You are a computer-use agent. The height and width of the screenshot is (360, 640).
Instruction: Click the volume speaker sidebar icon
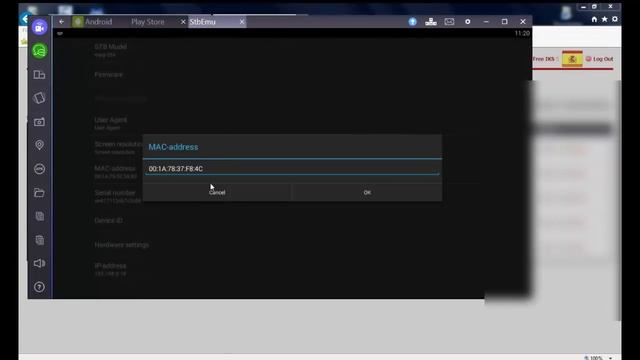pyautogui.click(x=40, y=263)
